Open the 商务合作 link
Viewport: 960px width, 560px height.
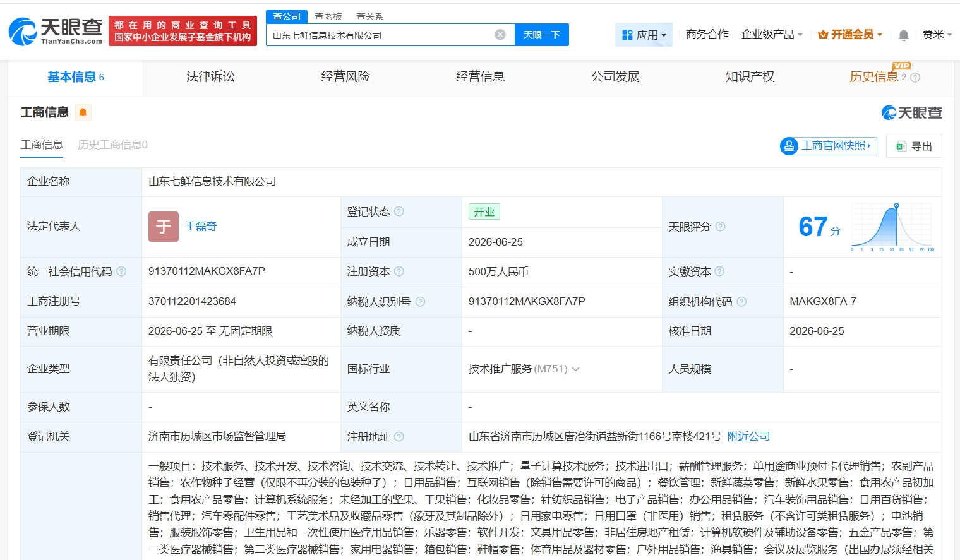707,35
